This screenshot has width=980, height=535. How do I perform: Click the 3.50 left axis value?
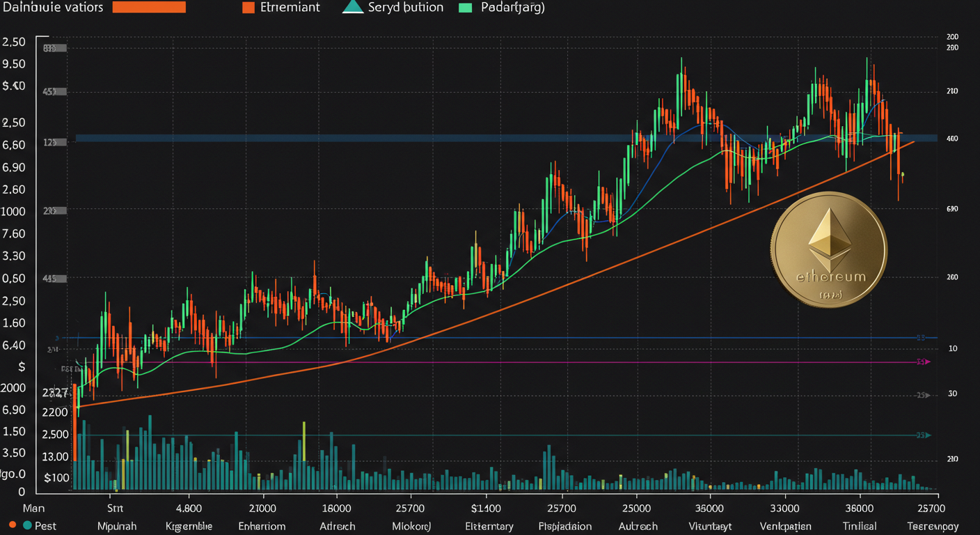14,452
